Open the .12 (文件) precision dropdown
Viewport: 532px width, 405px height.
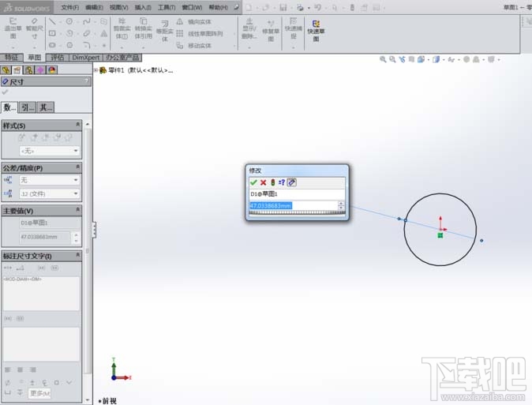tap(50, 194)
